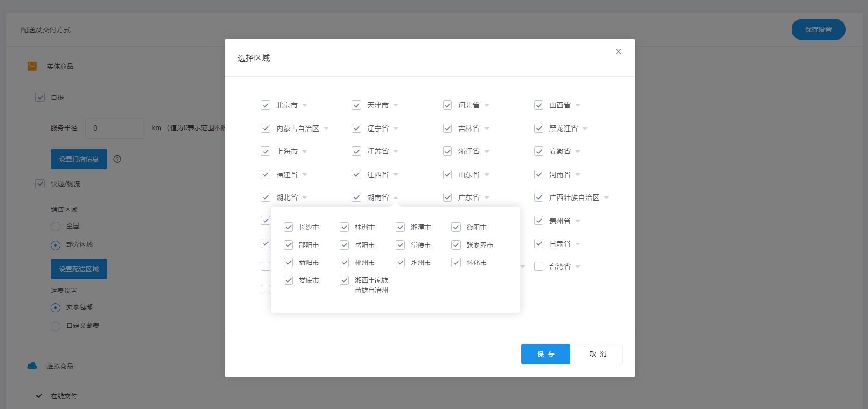Expand 北京市 dropdown arrow
The height and width of the screenshot is (409, 868).
pos(305,105)
